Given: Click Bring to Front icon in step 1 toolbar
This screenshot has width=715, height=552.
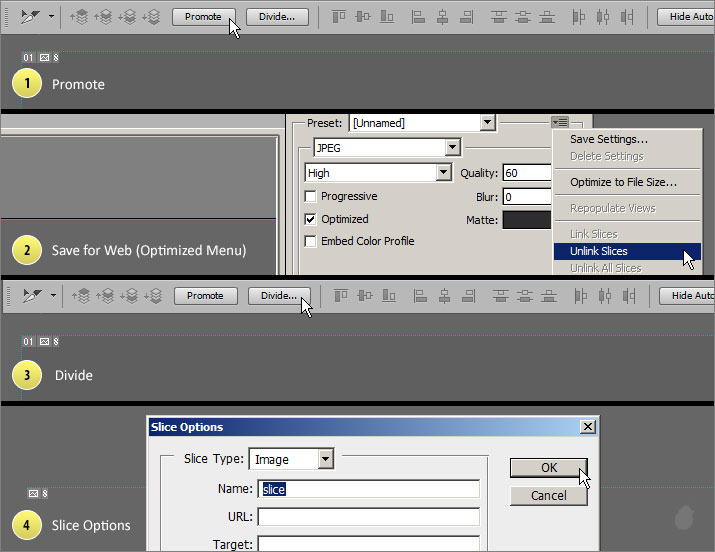Looking at the screenshot, I should [x=80, y=17].
